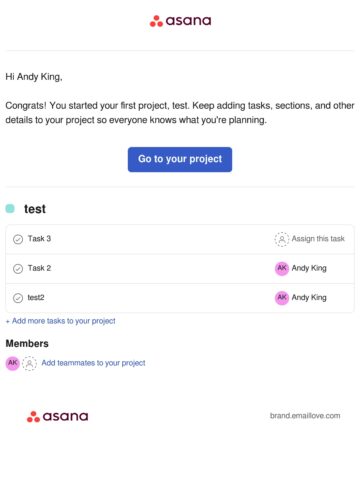
Task: Click the teal color square beside test
Action: pyautogui.click(x=10, y=209)
